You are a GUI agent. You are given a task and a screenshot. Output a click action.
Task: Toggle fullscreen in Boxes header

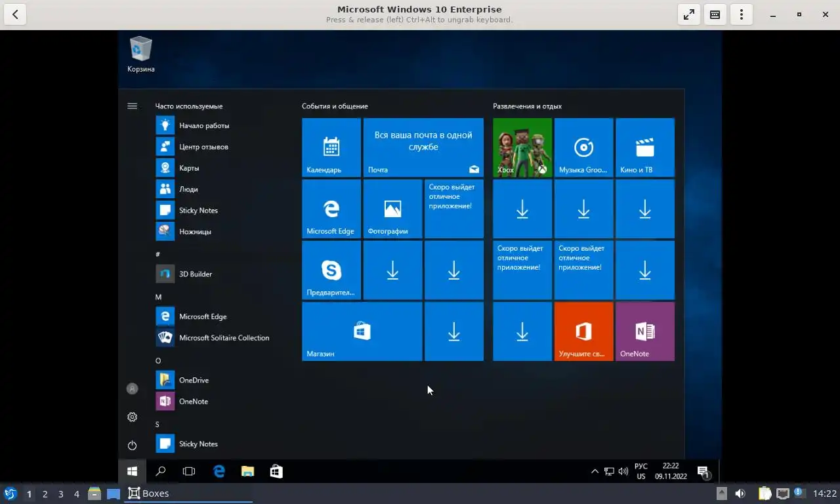[x=689, y=14]
